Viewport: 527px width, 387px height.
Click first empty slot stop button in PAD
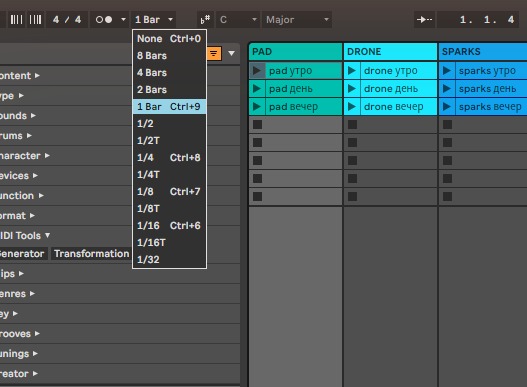pos(257,125)
